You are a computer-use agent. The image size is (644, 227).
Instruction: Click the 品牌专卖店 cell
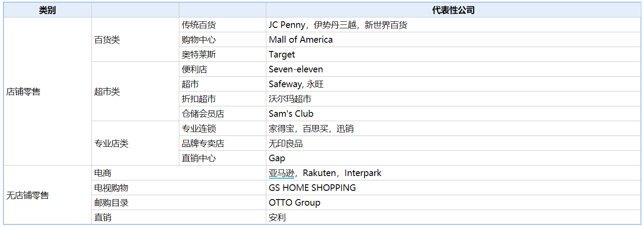click(222, 143)
